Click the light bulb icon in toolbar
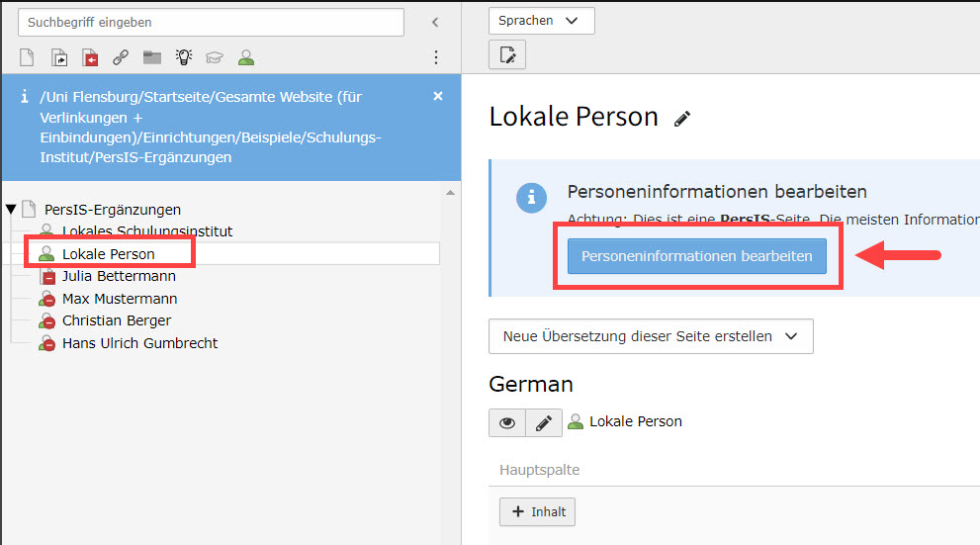This screenshot has height=545, width=980. [183, 57]
